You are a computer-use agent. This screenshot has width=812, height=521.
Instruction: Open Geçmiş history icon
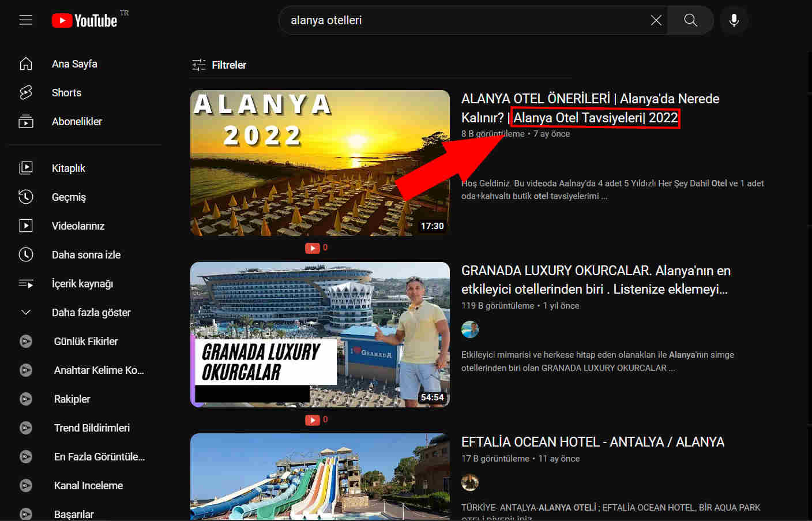pyautogui.click(x=26, y=197)
